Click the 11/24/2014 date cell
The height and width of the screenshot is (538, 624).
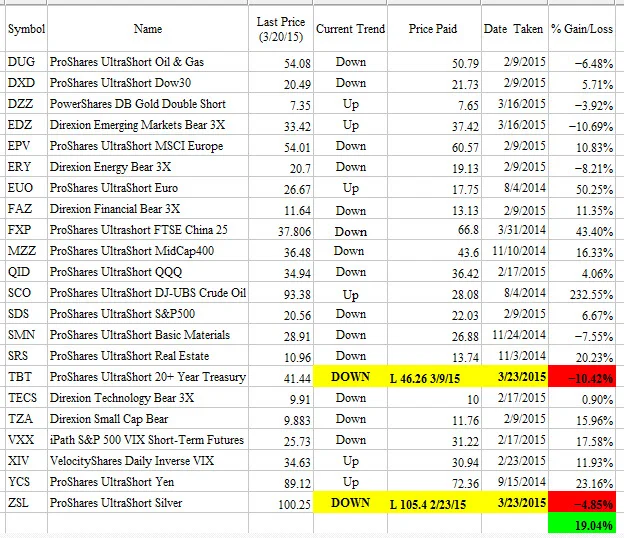pos(515,335)
